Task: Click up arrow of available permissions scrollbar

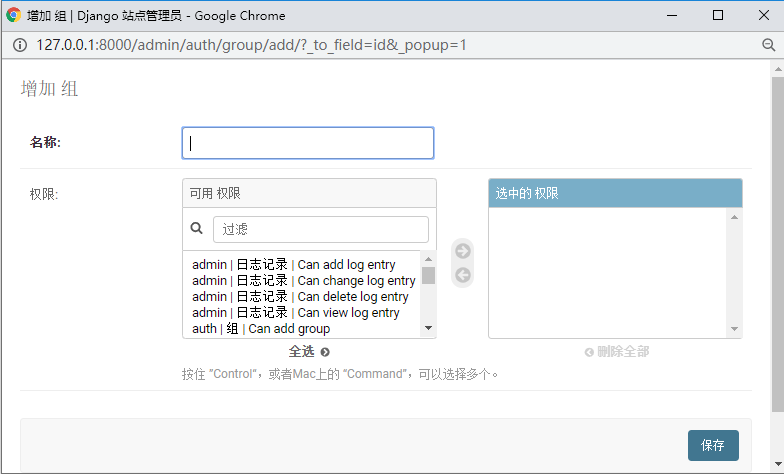Action: [x=428, y=259]
